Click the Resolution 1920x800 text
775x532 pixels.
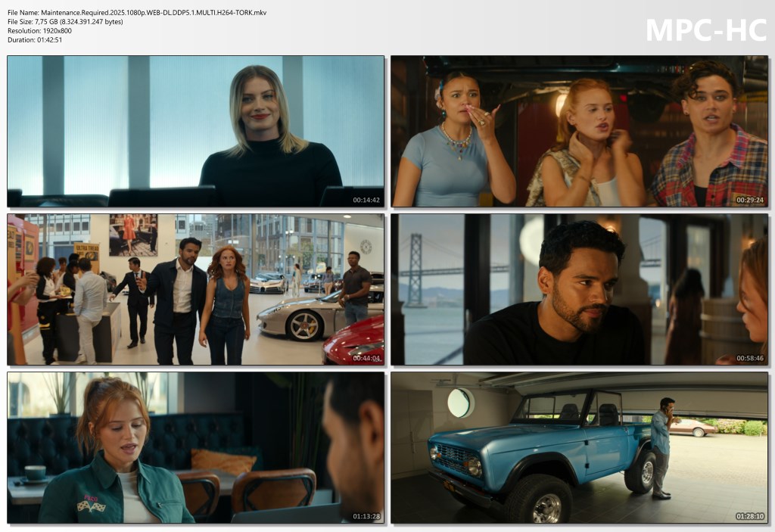click(x=39, y=31)
